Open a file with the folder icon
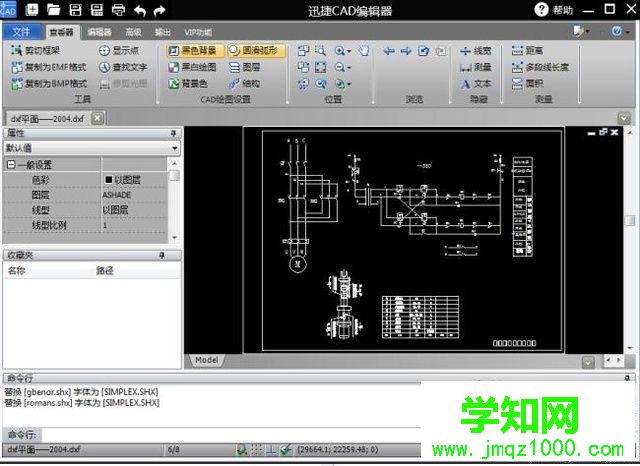This screenshot has height=466, width=640. pyautogui.click(x=53, y=9)
